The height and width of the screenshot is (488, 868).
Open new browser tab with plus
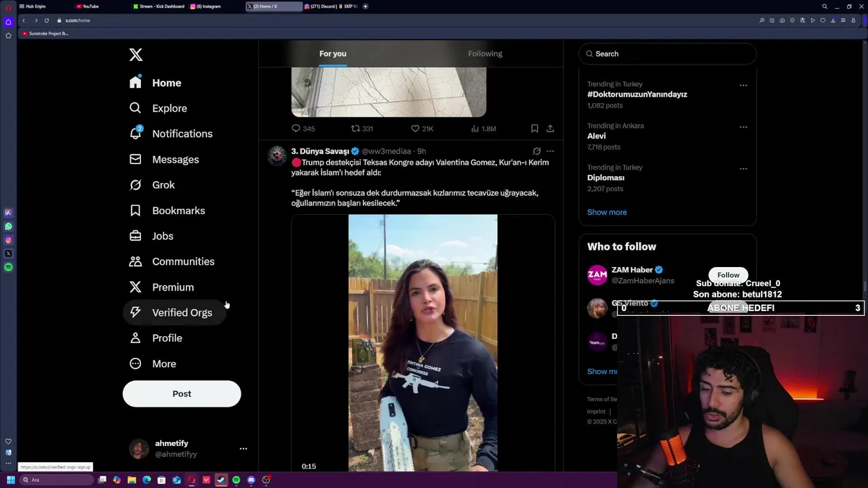[366, 6]
